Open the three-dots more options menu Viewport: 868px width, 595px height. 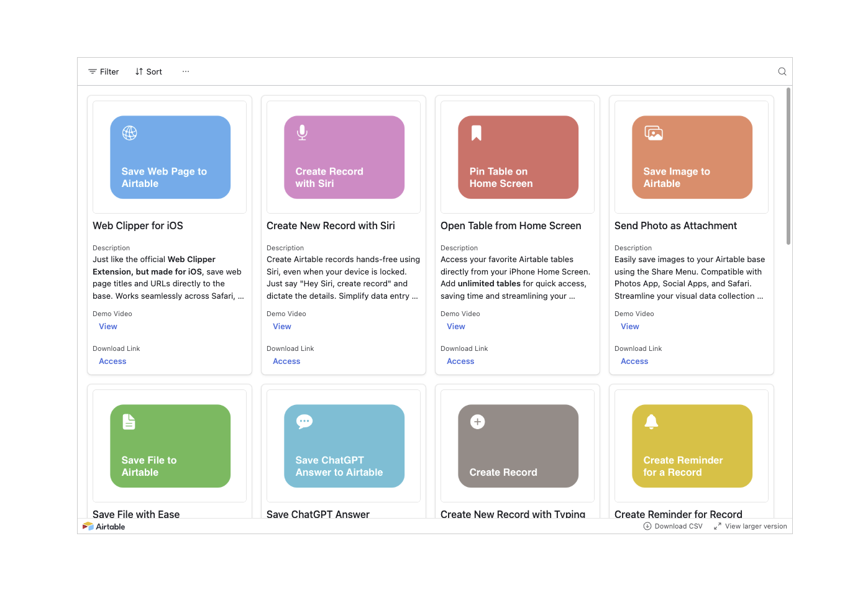coord(186,71)
